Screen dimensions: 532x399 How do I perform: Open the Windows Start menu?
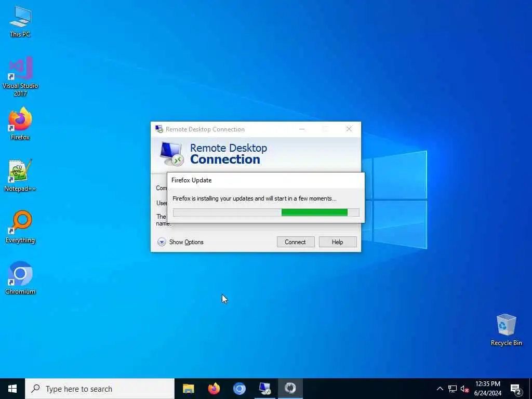12,389
